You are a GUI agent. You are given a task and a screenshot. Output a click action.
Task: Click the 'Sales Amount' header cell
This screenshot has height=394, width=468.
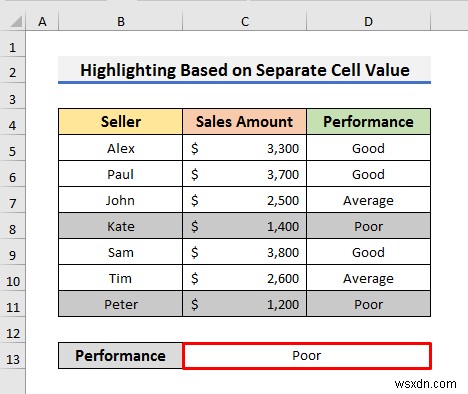click(245, 122)
